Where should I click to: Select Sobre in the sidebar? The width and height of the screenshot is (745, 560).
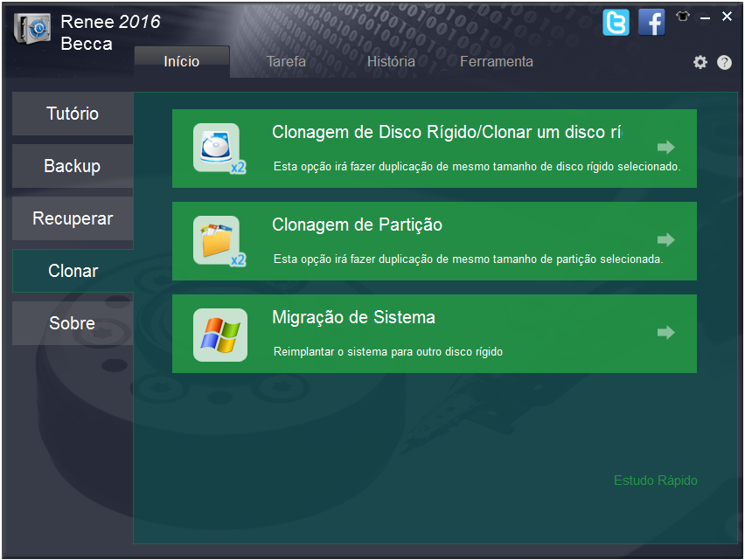(x=73, y=322)
